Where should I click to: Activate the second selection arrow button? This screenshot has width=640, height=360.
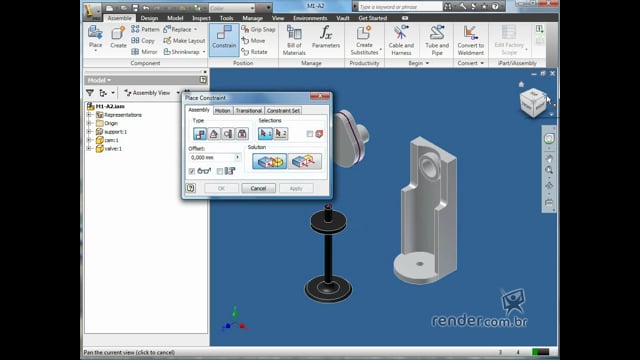point(280,133)
